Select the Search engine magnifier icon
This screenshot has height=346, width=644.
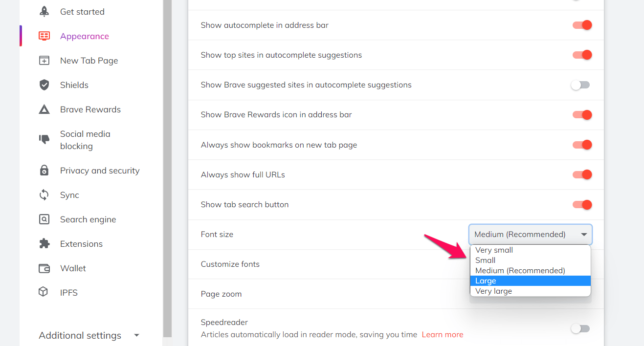[x=44, y=219]
